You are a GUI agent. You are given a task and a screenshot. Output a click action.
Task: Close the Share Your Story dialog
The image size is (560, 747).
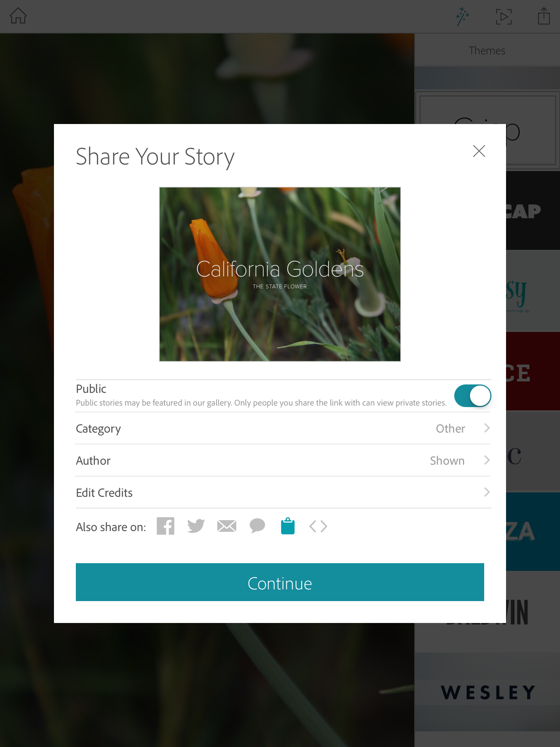(479, 151)
